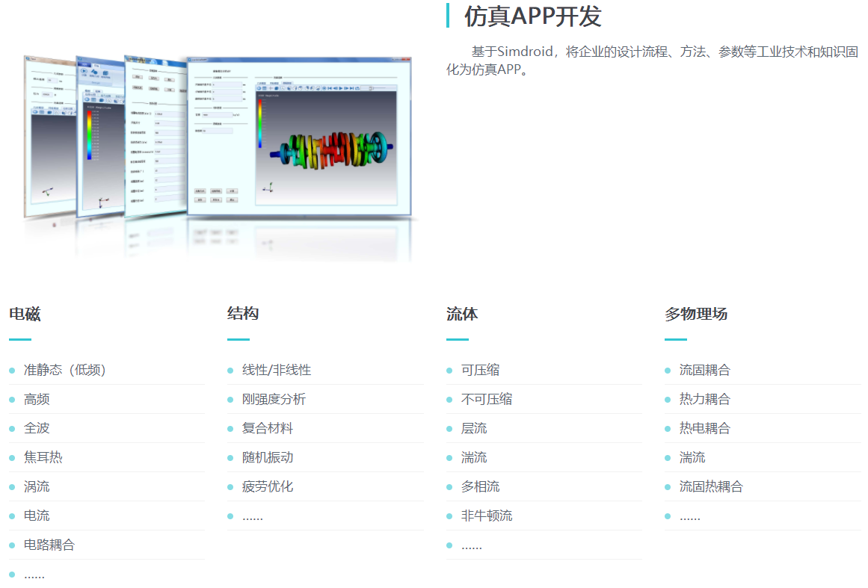Select the 热电耦合 item
Screen dimensions: 868x588
pyautogui.click(x=705, y=428)
